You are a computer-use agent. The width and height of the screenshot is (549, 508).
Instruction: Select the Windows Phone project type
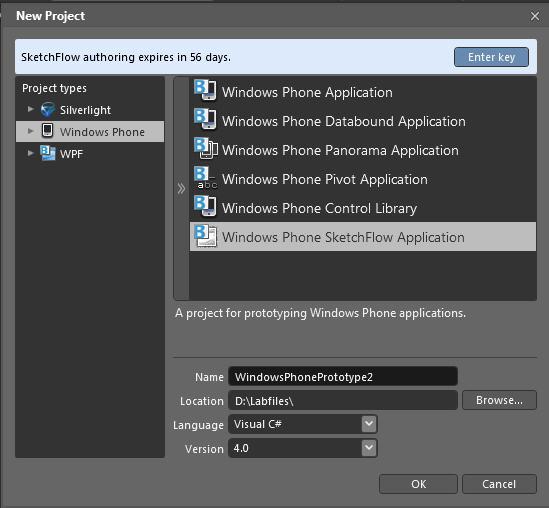click(90, 132)
